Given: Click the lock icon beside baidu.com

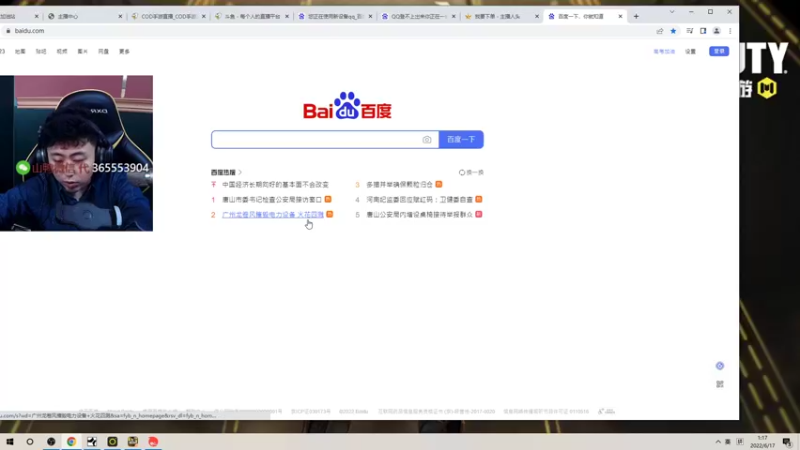Looking at the screenshot, I should click(x=8, y=31).
